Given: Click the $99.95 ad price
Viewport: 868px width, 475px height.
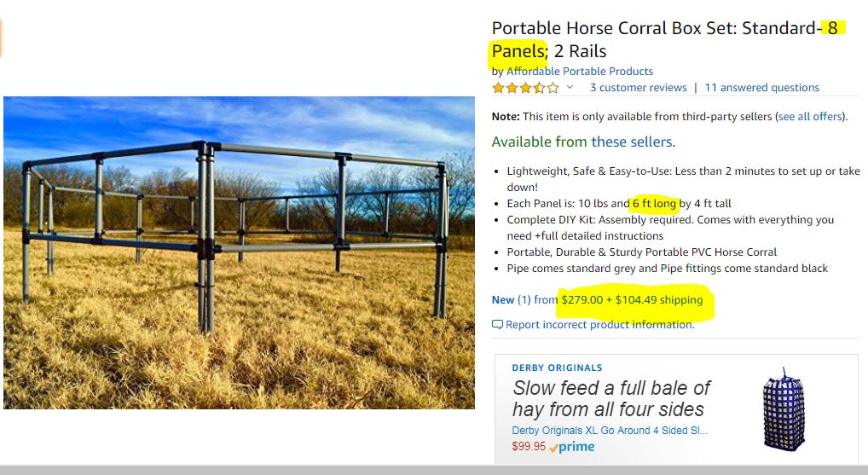Looking at the screenshot, I should pyautogui.click(x=529, y=447).
